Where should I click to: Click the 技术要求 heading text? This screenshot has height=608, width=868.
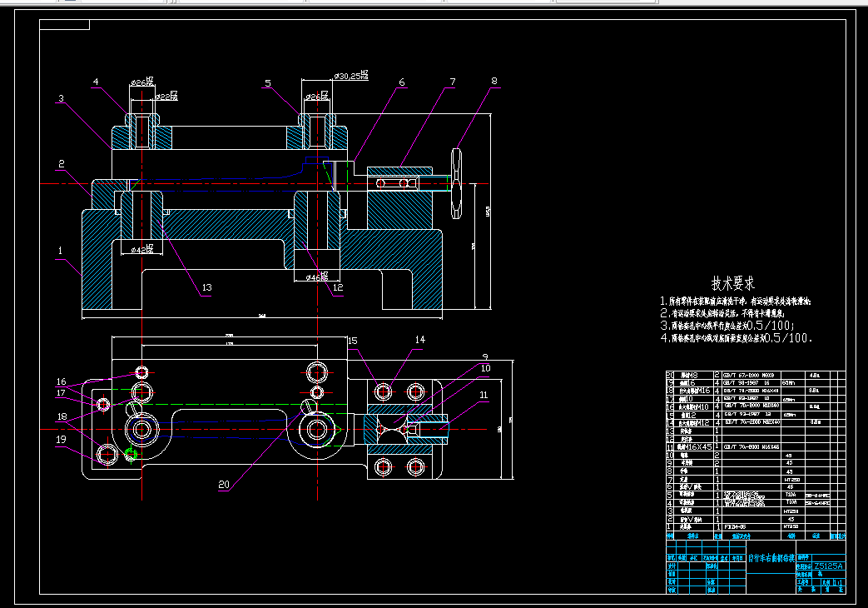pyautogui.click(x=733, y=284)
